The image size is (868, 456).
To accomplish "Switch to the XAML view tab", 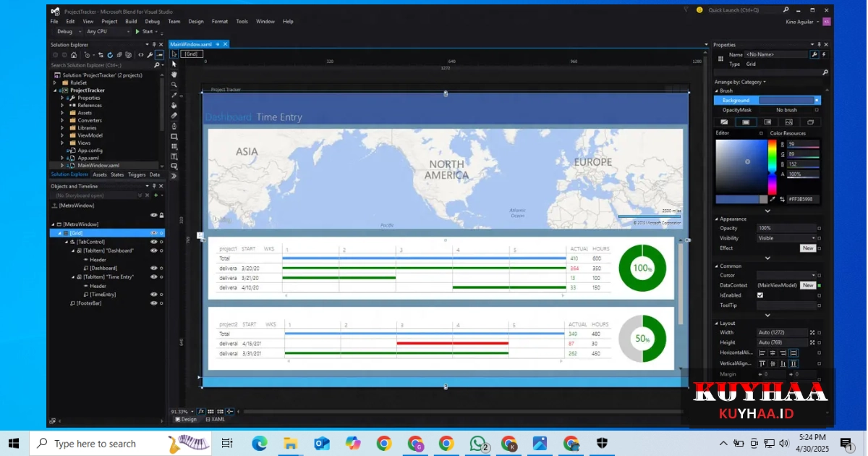I will point(215,419).
